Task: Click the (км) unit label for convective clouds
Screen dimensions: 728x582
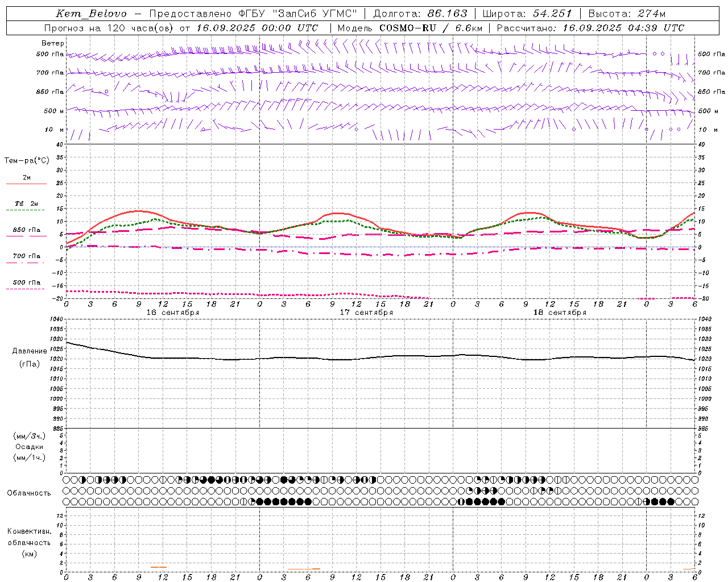Action: click(29, 553)
